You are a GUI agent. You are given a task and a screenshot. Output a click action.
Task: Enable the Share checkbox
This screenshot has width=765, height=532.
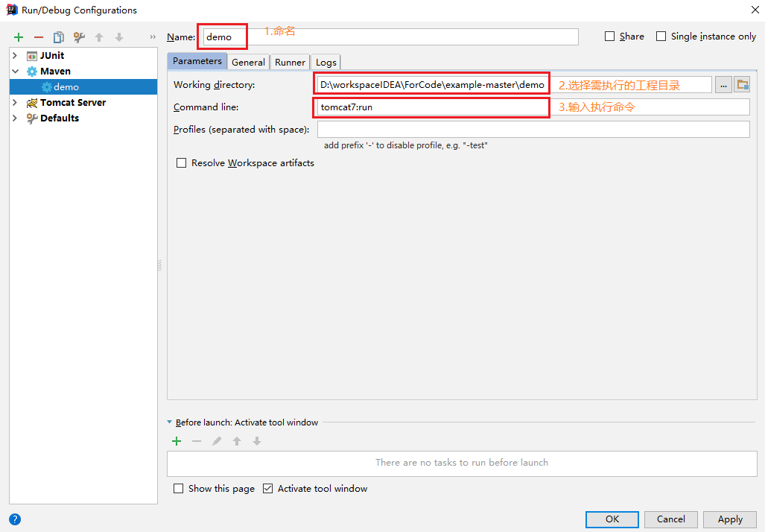click(x=609, y=36)
